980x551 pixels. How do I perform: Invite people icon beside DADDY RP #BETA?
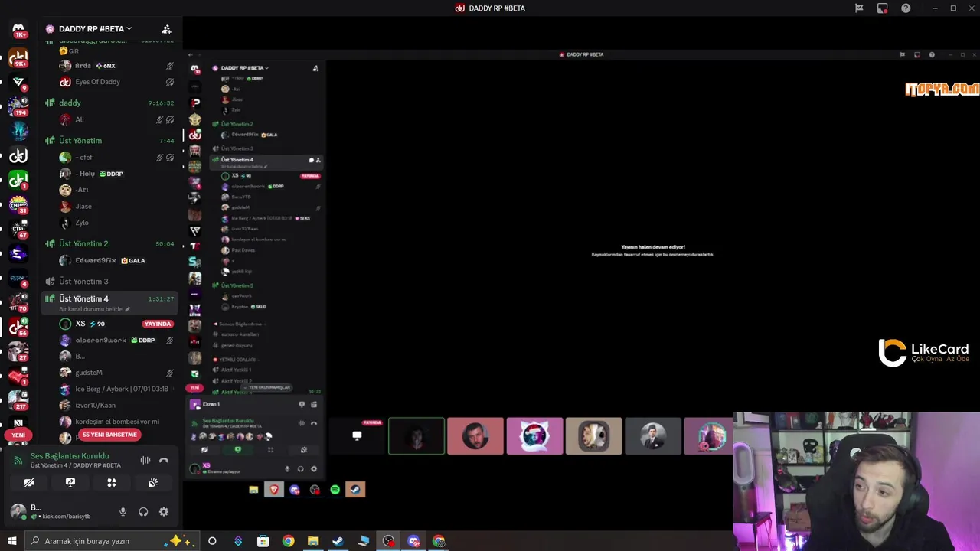point(166,29)
